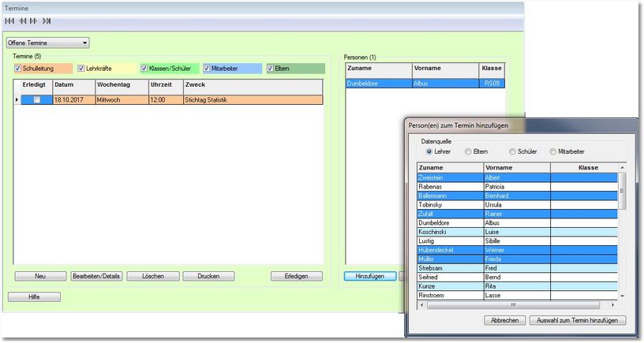Click the Neu button to create an appointment
This screenshot has height=343, width=644.
click(40, 277)
